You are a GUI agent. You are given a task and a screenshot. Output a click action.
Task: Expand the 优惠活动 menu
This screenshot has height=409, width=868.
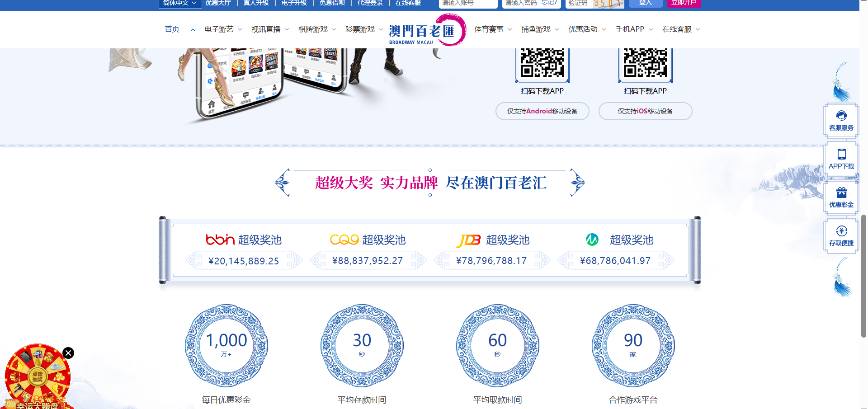click(x=587, y=29)
